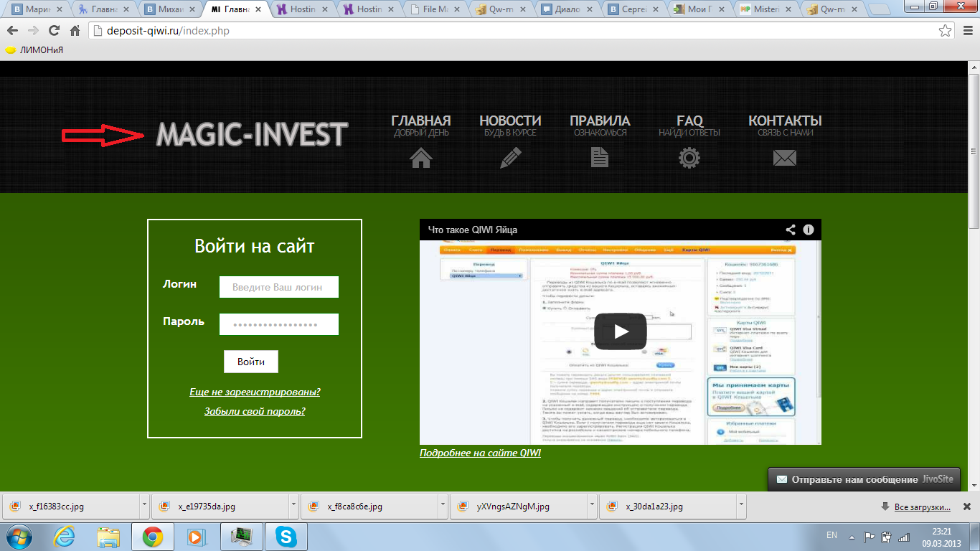Click the Войти button
The image size is (980, 551).
(251, 362)
